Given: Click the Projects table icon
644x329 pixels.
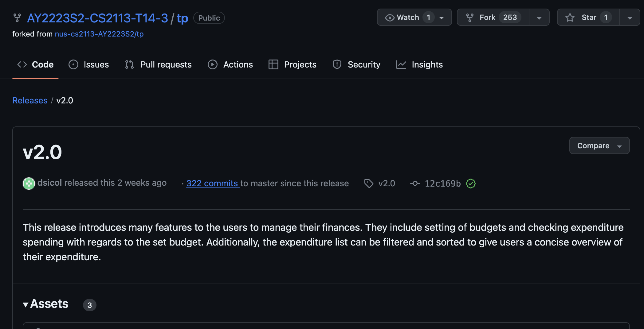Looking at the screenshot, I should coord(273,64).
